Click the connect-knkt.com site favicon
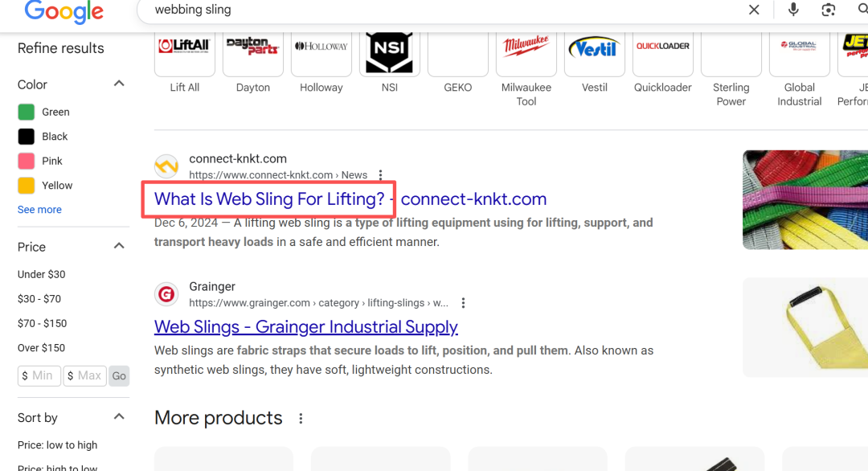This screenshot has height=471, width=868. tap(166, 166)
